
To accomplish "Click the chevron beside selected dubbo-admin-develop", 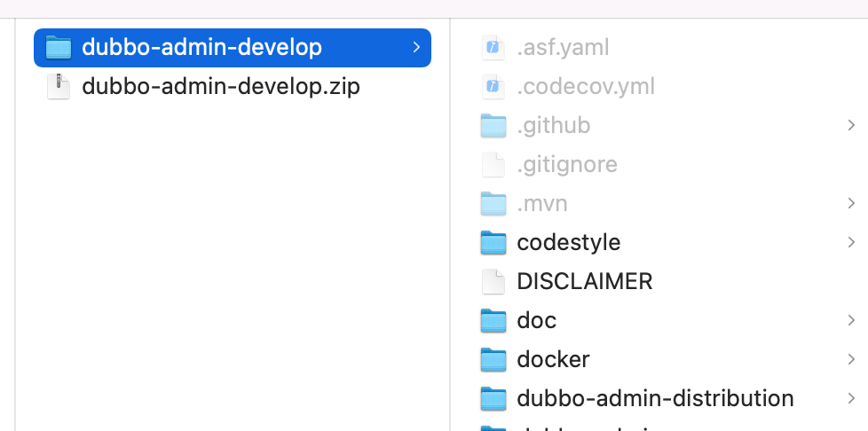I will point(416,47).
